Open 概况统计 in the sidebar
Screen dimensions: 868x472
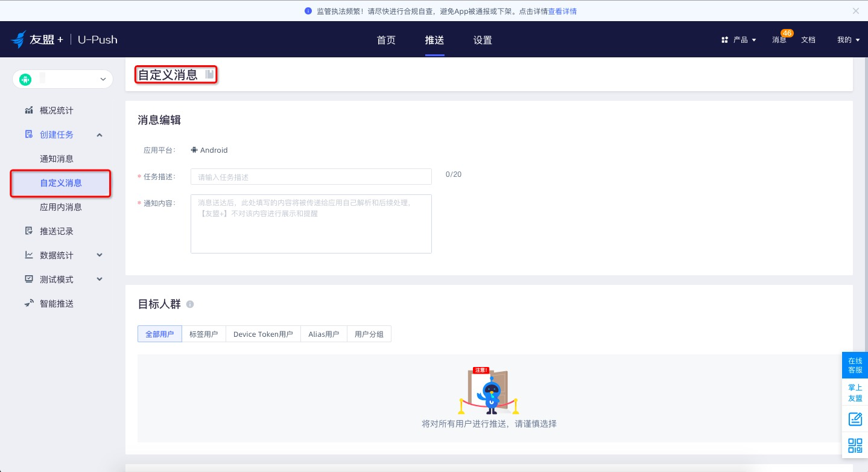pyautogui.click(x=57, y=110)
